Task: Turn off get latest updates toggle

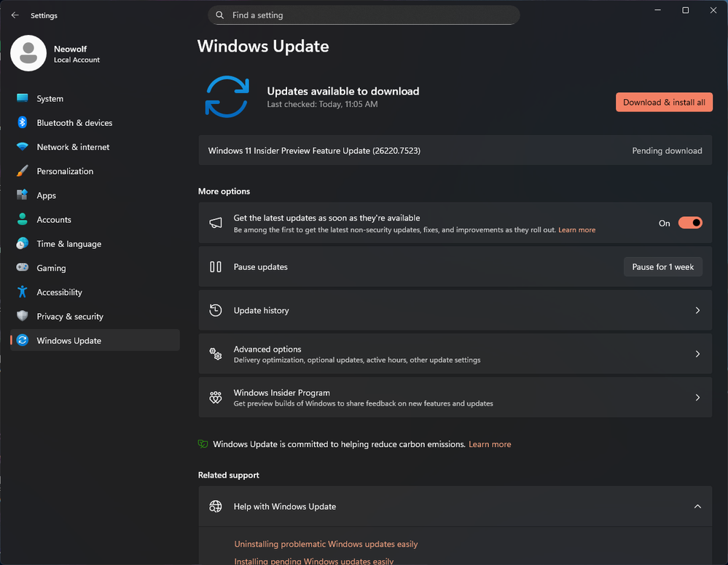Action: 690,223
